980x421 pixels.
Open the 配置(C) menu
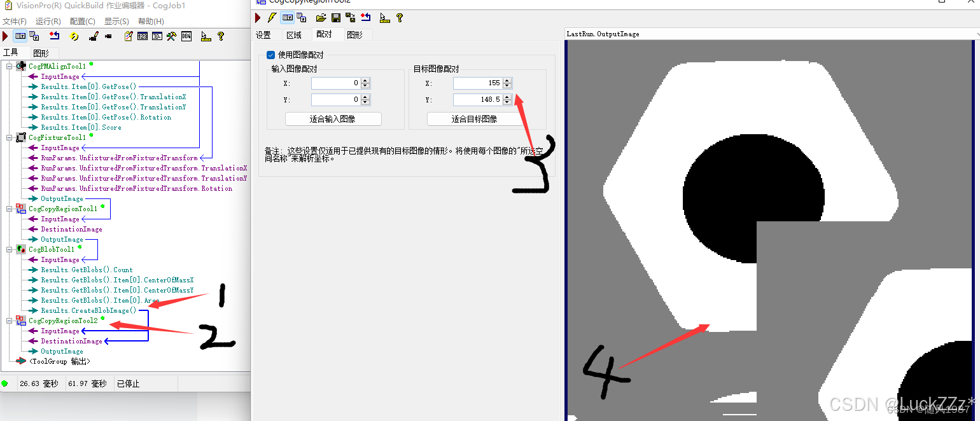pyautogui.click(x=83, y=22)
